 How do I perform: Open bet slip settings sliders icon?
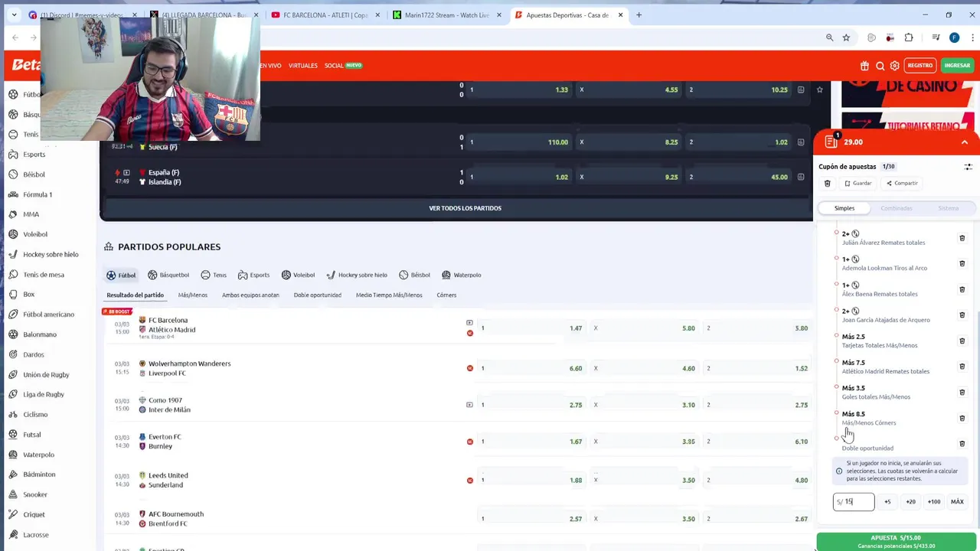pyautogui.click(x=968, y=167)
